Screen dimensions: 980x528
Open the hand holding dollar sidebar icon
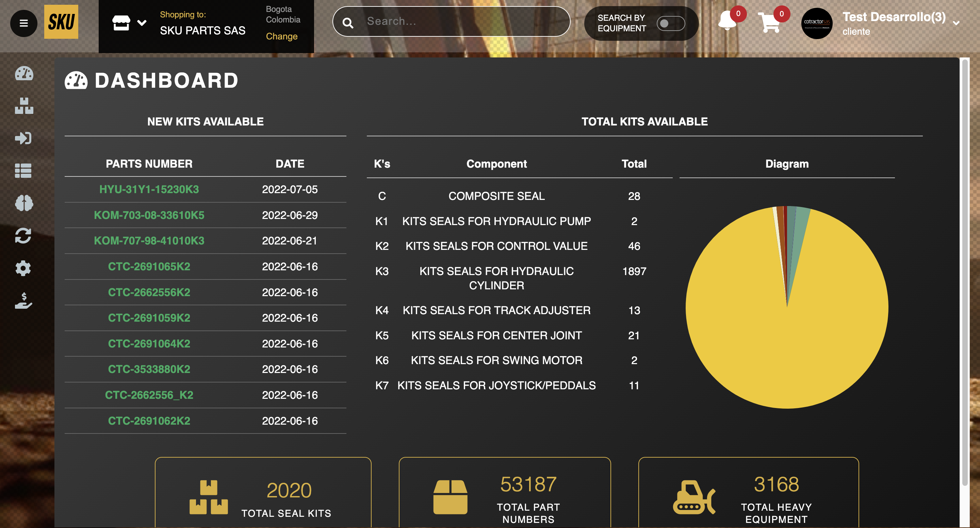pos(23,301)
